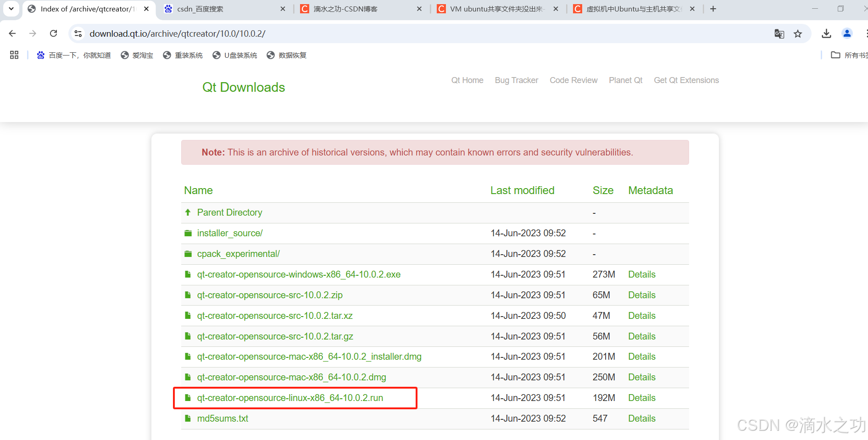The width and height of the screenshot is (868, 440).
Task: Open Planet Qt
Action: (625, 80)
